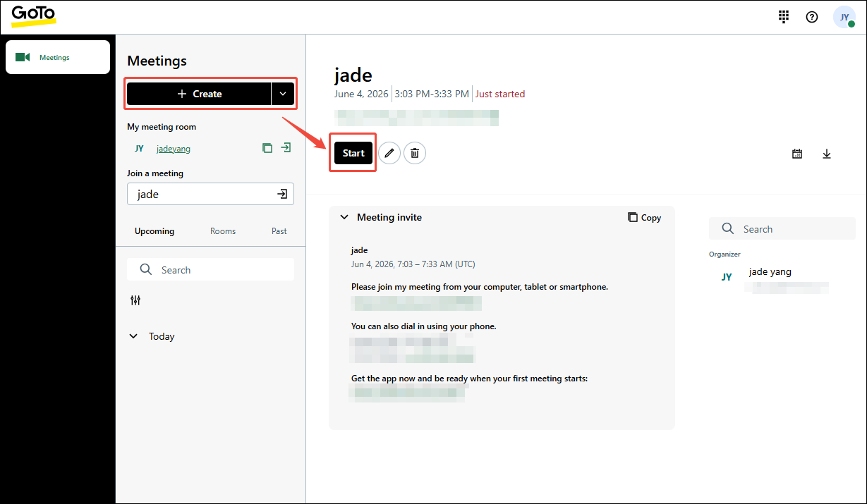This screenshot has height=504, width=867.
Task: Select Meetings in the left sidebar
Action: pos(58,57)
